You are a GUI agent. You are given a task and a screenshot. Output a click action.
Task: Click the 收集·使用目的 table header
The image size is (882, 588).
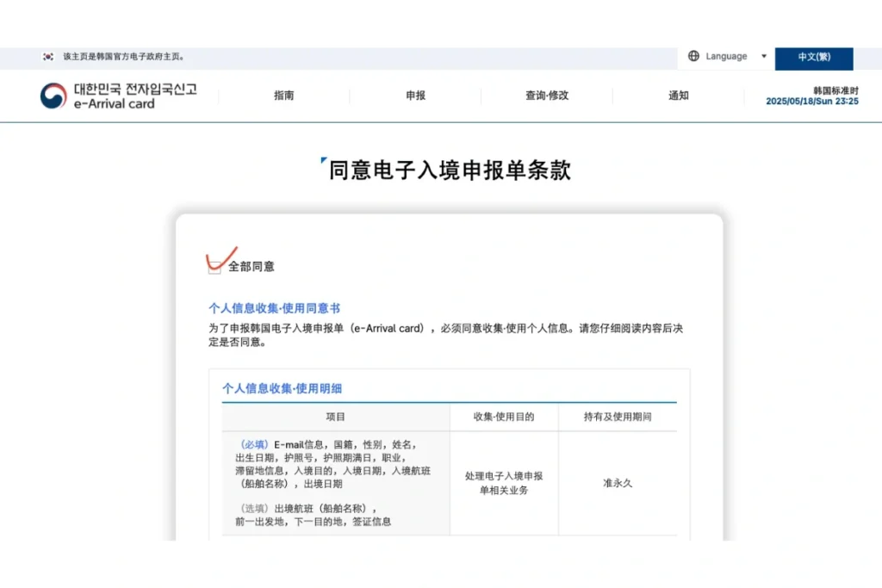coord(503,417)
